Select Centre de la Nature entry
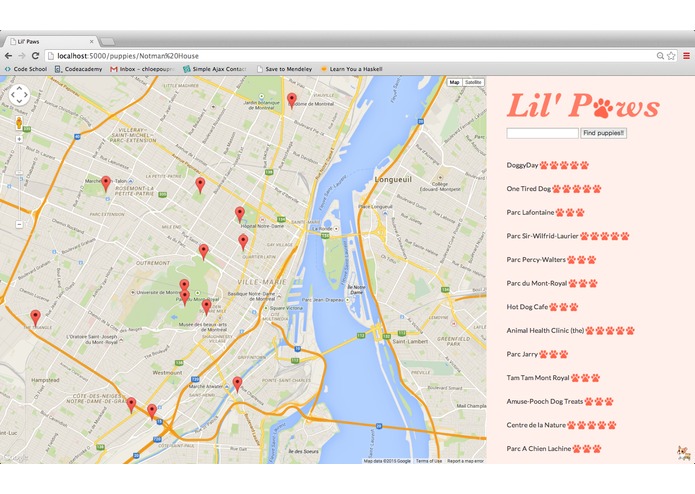The image size is (695, 494). click(561, 425)
